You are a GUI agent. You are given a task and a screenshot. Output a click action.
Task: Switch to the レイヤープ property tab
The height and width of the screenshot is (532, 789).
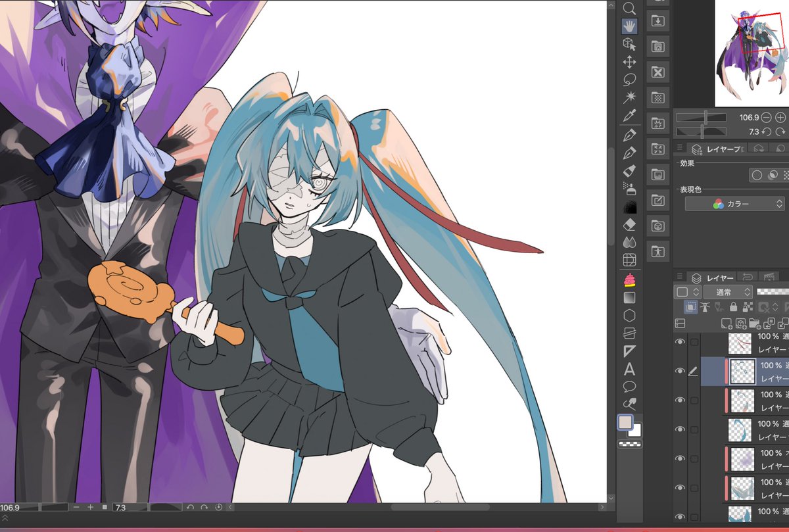(717, 149)
